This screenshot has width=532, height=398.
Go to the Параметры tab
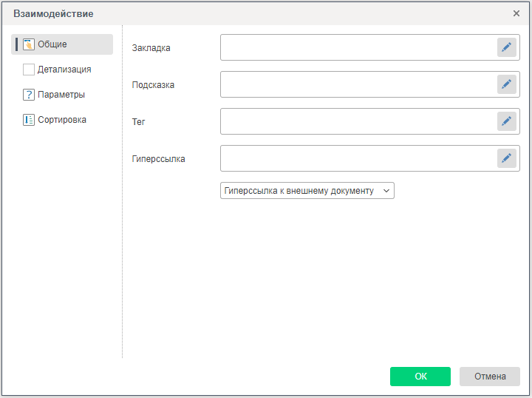point(61,95)
